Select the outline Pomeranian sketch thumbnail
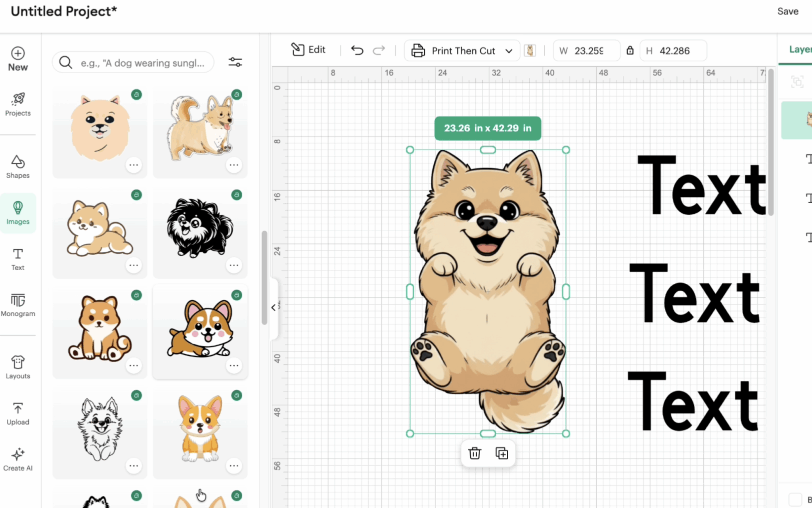812x508 pixels. click(x=100, y=434)
